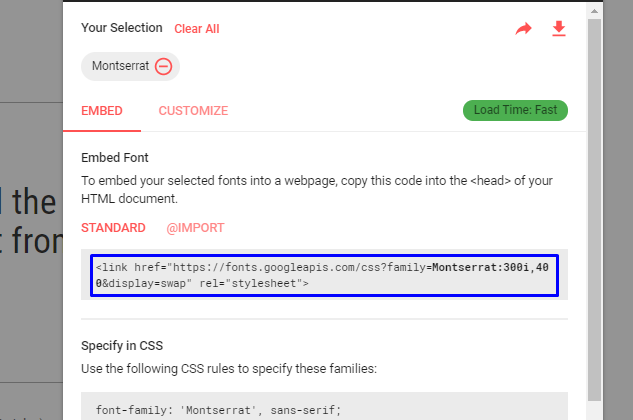Screen dimensions: 633x420
Task: Download the selected font family
Action: coord(559,29)
